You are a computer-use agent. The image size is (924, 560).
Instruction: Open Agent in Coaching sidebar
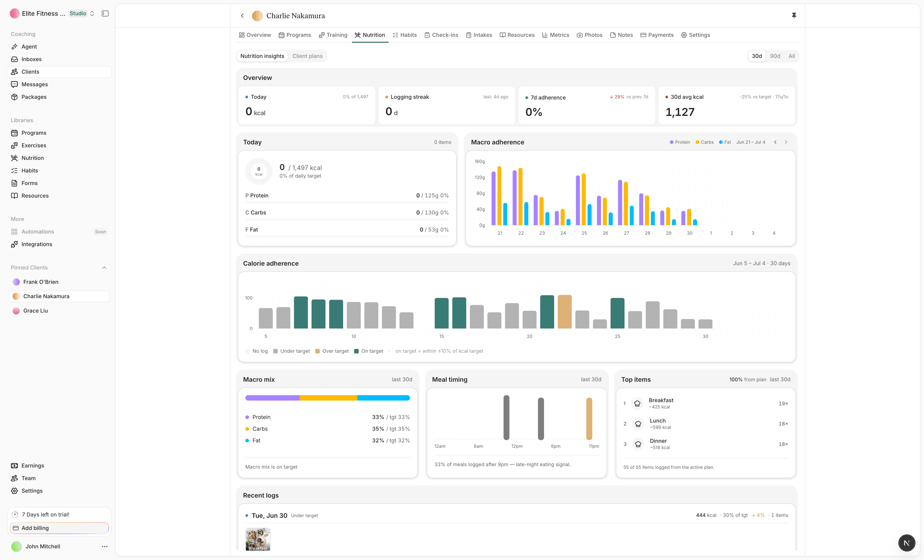(x=59, y=46)
